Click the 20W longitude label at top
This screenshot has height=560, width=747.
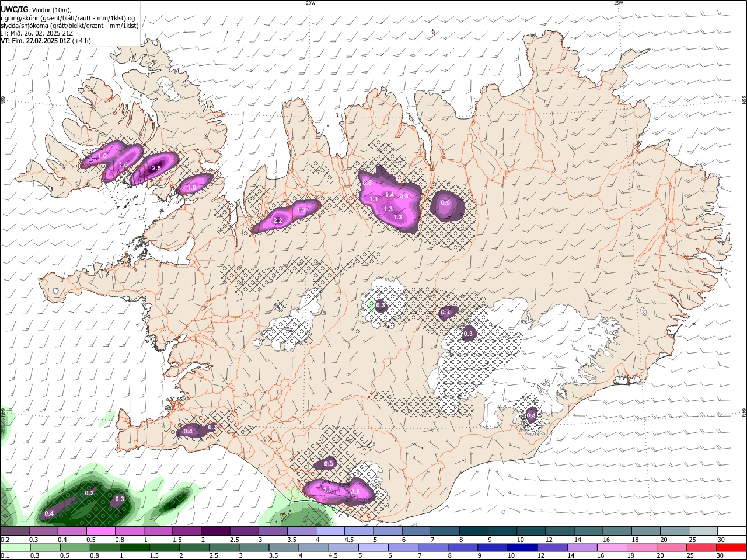click(x=310, y=3)
